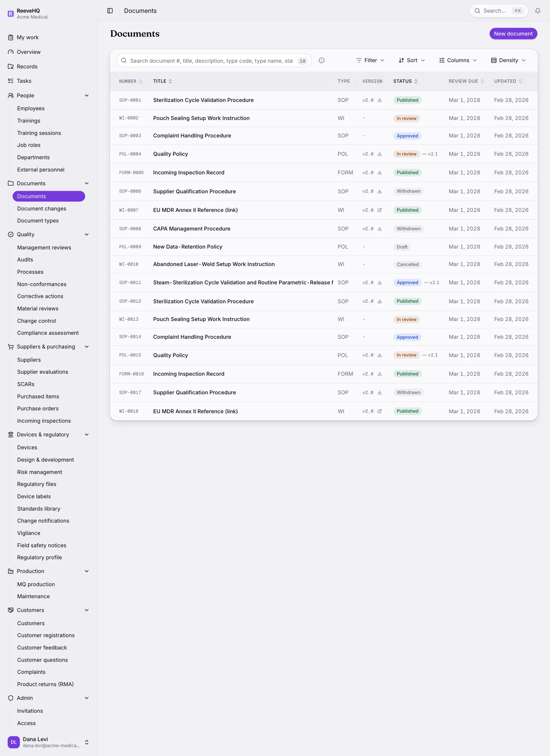Sort by the Status column

pos(405,81)
